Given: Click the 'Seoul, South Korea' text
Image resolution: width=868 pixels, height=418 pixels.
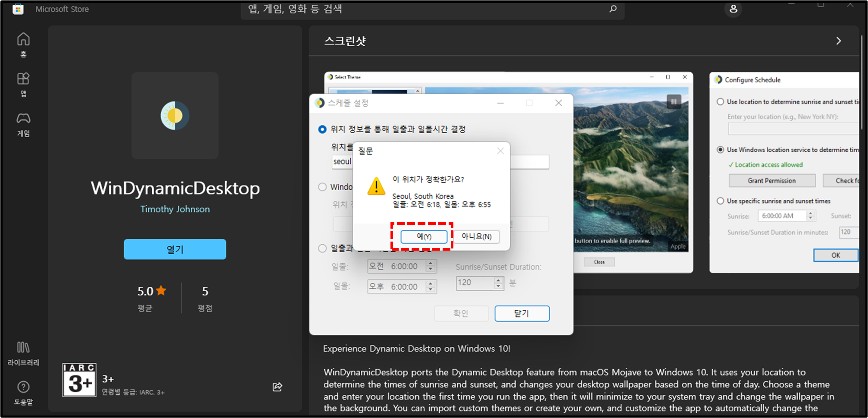Looking at the screenshot, I should pos(423,196).
